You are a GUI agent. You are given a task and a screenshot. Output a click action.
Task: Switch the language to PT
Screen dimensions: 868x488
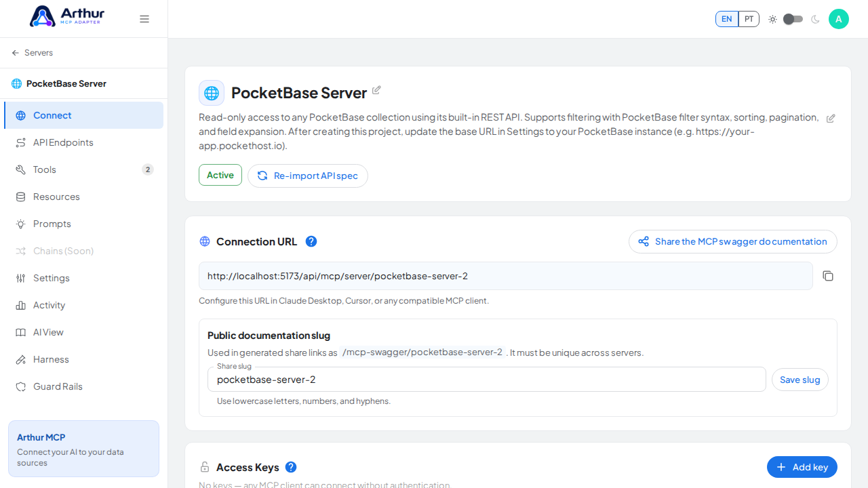(x=749, y=19)
